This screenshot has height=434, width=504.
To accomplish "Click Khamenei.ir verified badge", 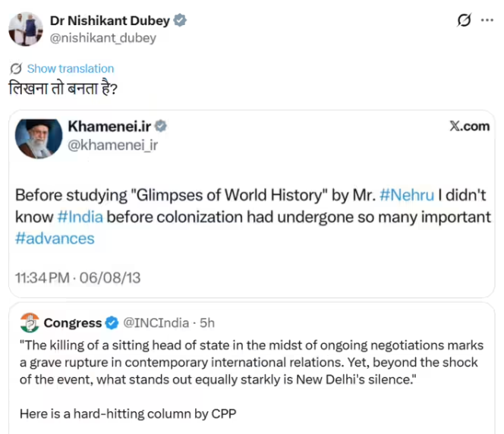I will 162,126.
